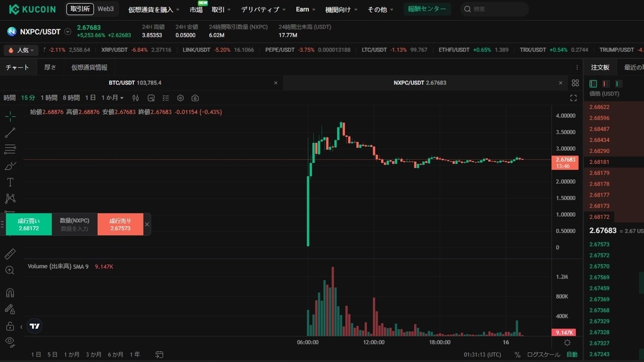Select the ruler measure tool
Image resolution: width=644 pixels, height=362 pixels.
10,254
